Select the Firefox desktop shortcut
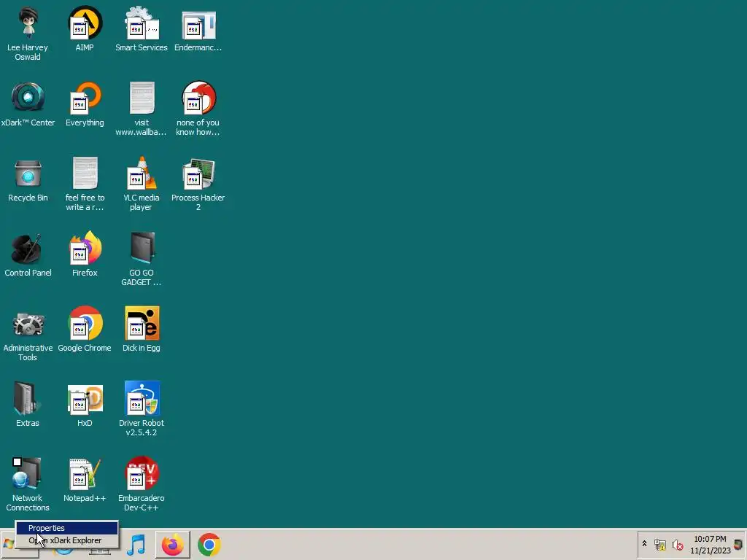747x560 pixels. pos(85,254)
